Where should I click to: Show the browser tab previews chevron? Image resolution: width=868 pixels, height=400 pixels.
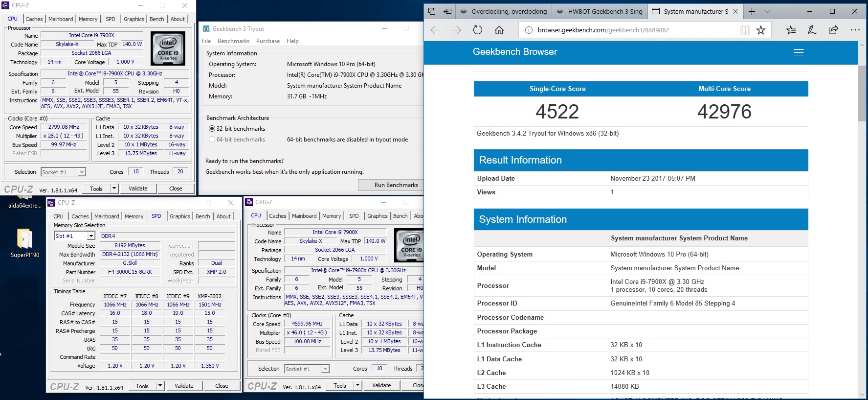coord(767,11)
